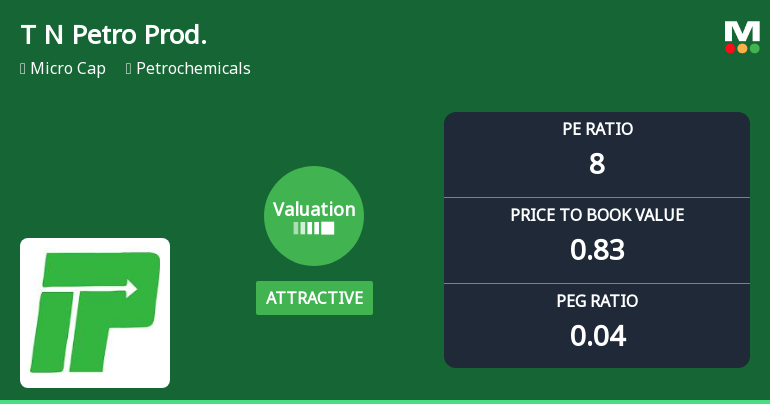Open the Petrochemicals sector label
This screenshot has width=770, height=404.
tap(193, 69)
